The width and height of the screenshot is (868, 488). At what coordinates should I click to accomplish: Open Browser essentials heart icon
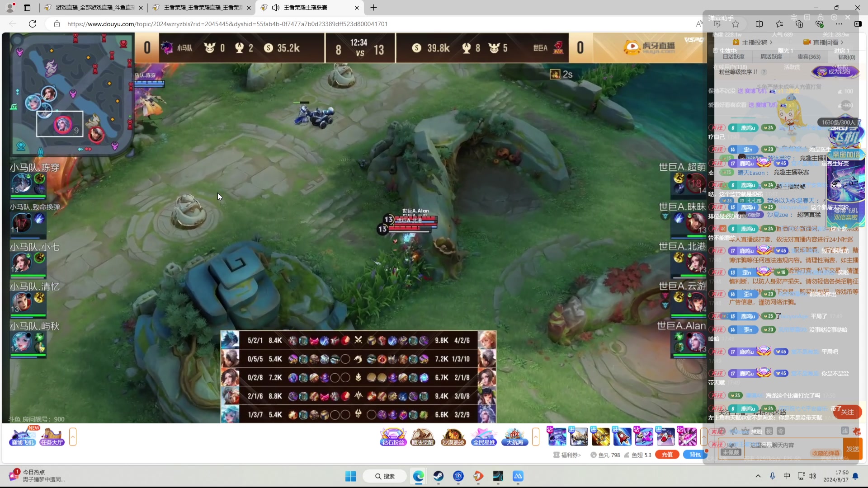pyautogui.click(x=819, y=24)
